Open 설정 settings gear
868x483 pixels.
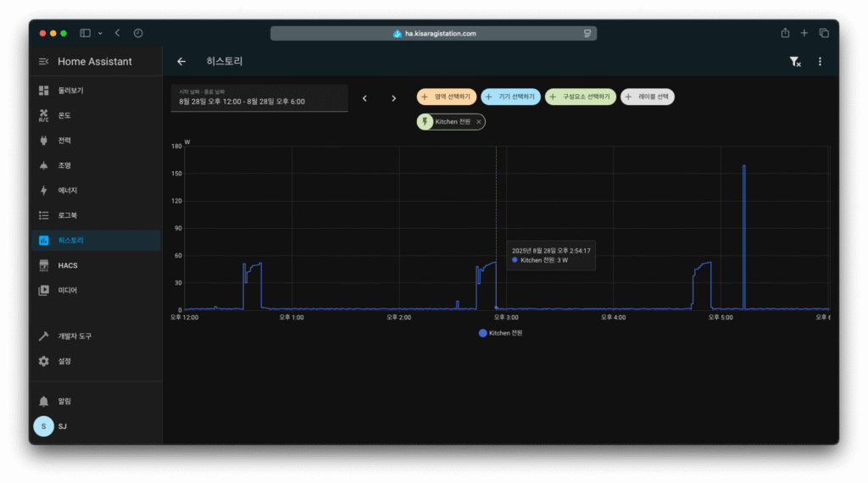coord(44,361)
